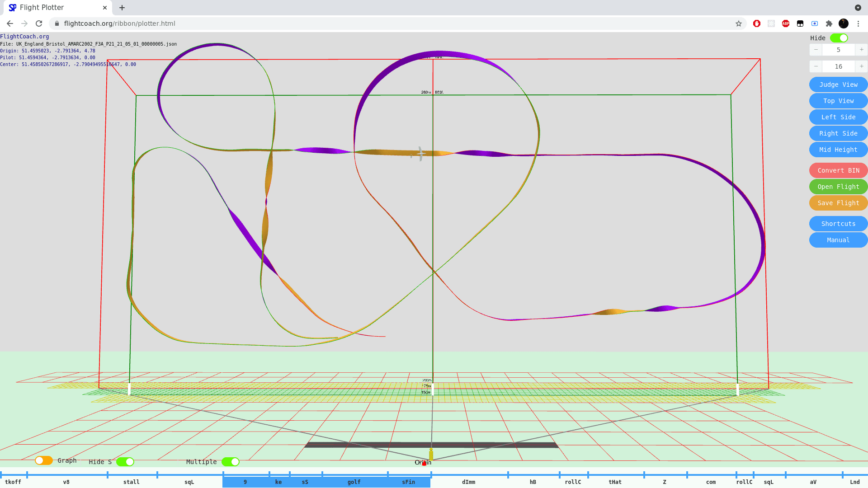Open the Chrome profile avatar

(x=844, y=23)
